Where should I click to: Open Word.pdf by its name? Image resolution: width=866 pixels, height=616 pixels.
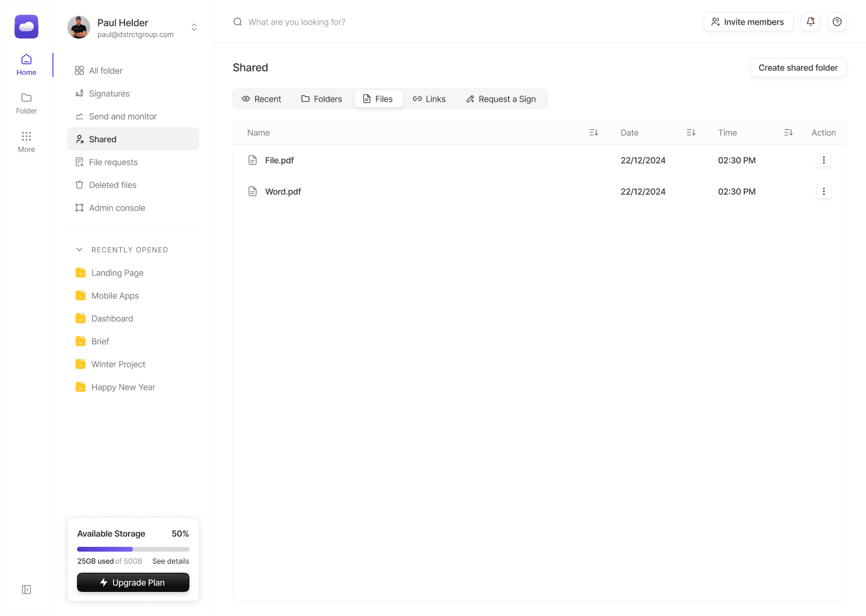tap(283, 191)
